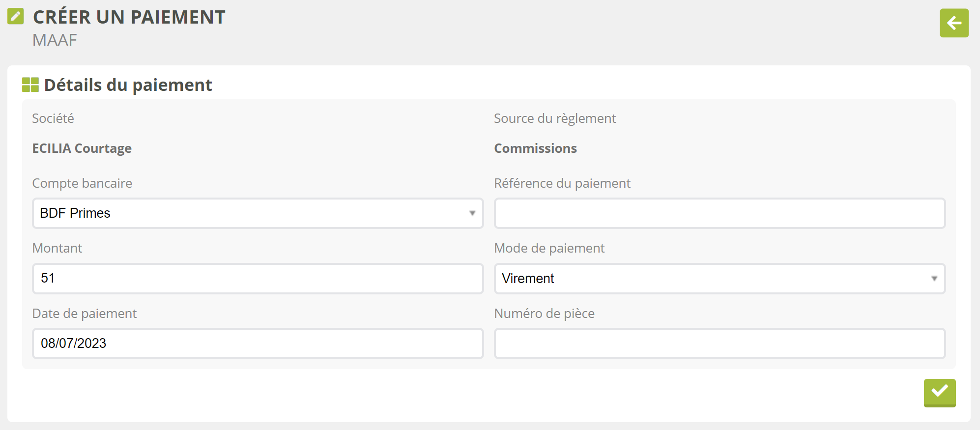Click the Numéro de pièce text box
The height and width of the screenshot is (430, 980).
click(x=719, y=344)
